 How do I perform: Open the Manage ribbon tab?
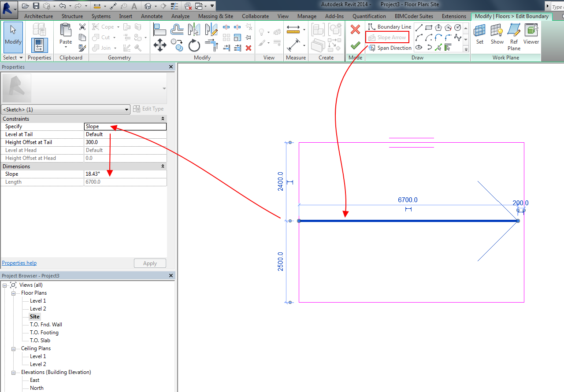click(307, 16)
